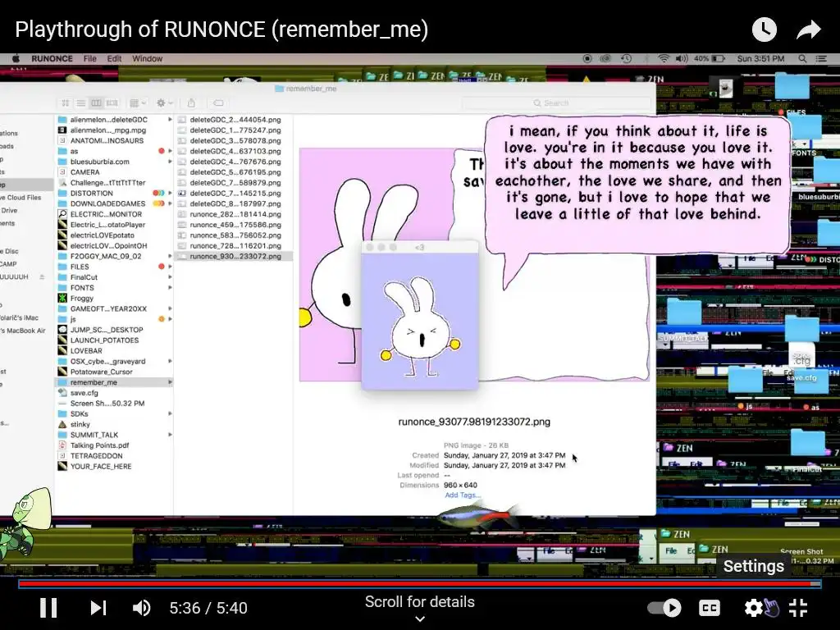Click the Wi-Fi status icon
The image size is (840, 630).
(x=663, y=58)
